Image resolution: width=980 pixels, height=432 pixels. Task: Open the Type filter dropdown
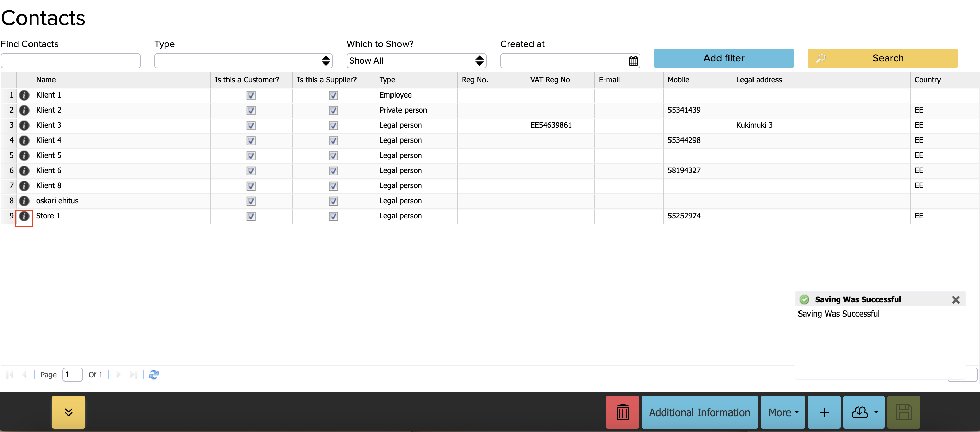click(x=243, y=61)
